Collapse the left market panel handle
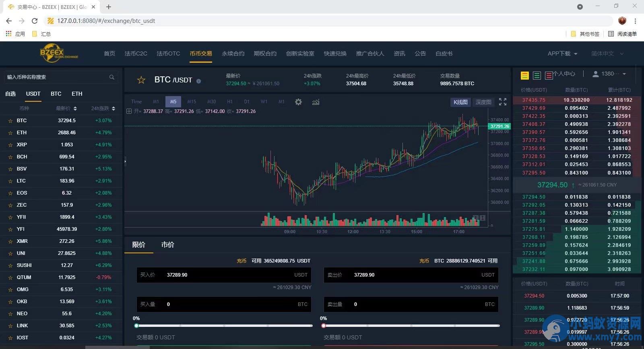 click(125, 161)
